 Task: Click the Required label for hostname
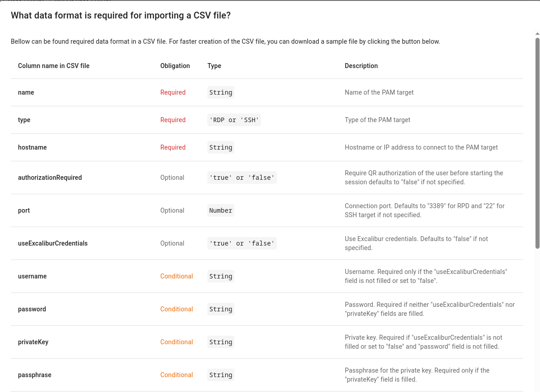173,147
